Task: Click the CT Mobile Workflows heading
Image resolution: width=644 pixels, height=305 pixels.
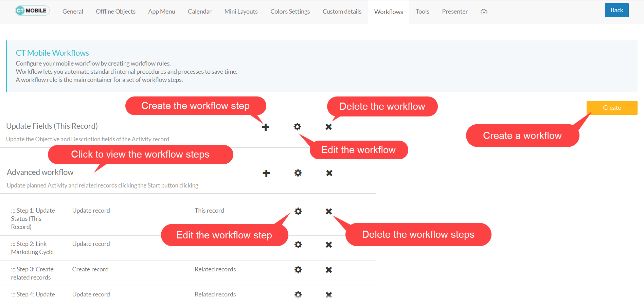Action: click(x=52, y=53)
